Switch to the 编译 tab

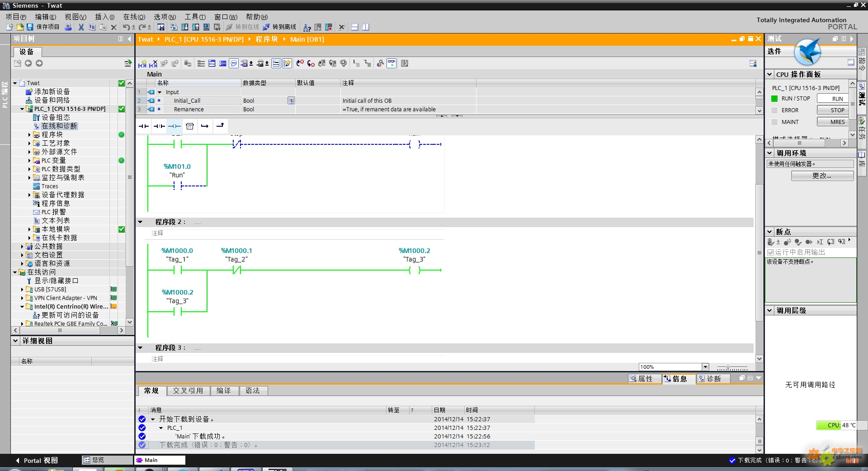tap(224, 390)
